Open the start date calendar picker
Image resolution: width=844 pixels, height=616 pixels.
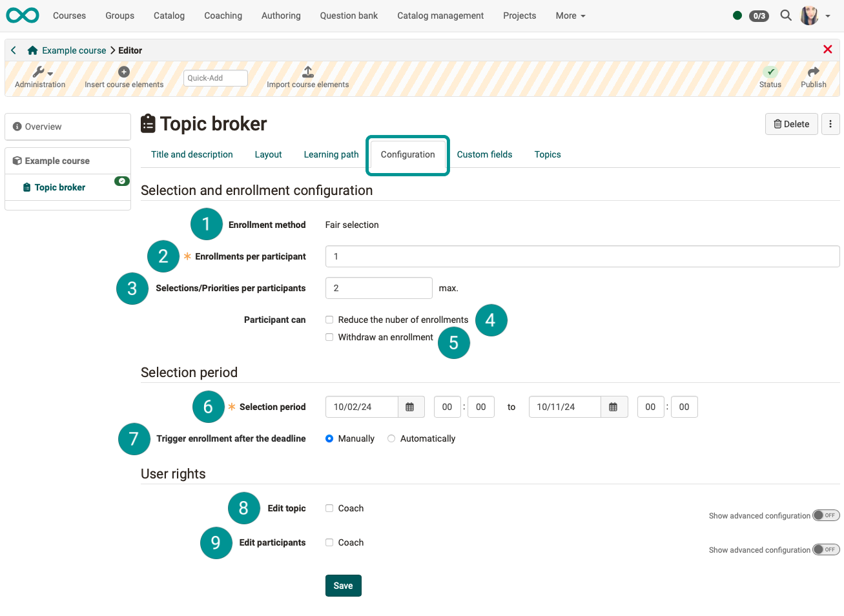(410, 407)
